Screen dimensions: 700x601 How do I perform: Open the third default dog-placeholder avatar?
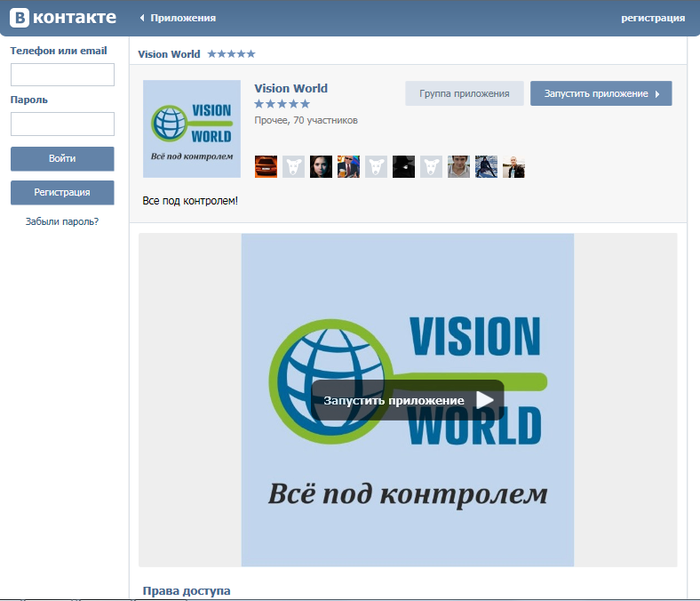[x=431, y=166]
